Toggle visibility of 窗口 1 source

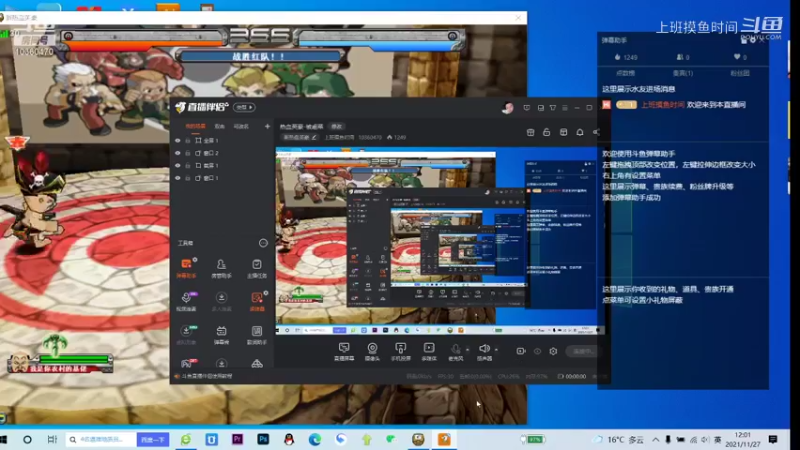pos(178,178)
